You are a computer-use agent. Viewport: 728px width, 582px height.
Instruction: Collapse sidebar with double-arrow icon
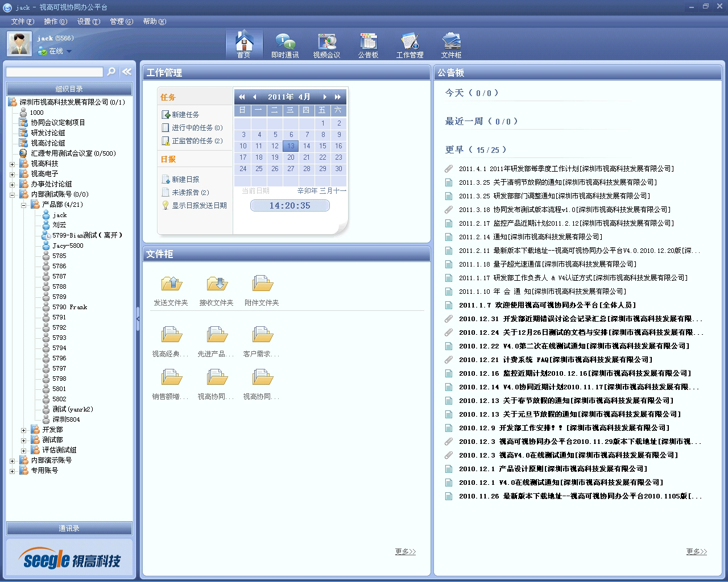coord(127,72)
